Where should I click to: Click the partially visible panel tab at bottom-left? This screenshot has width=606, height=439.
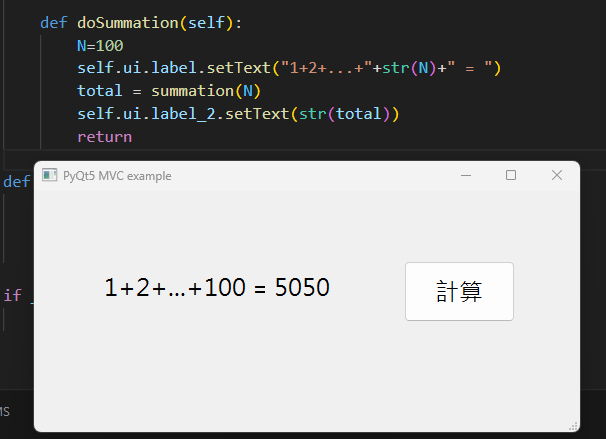5,412
